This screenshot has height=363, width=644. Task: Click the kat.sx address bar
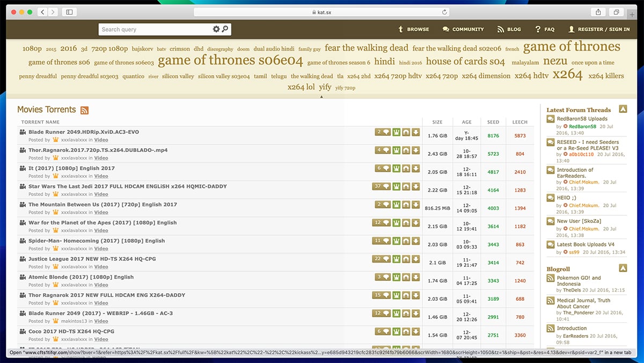click(321, 12)
